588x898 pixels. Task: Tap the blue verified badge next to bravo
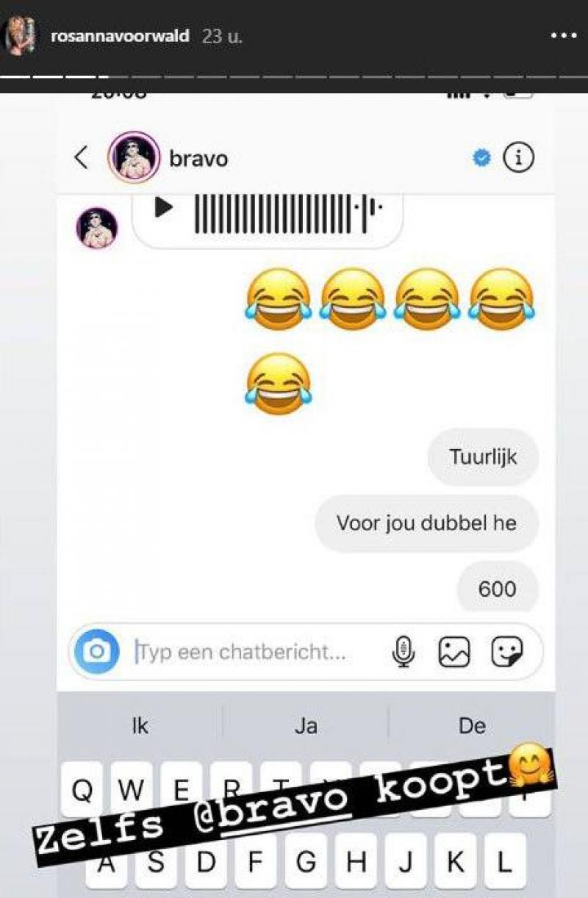(481, 157)
